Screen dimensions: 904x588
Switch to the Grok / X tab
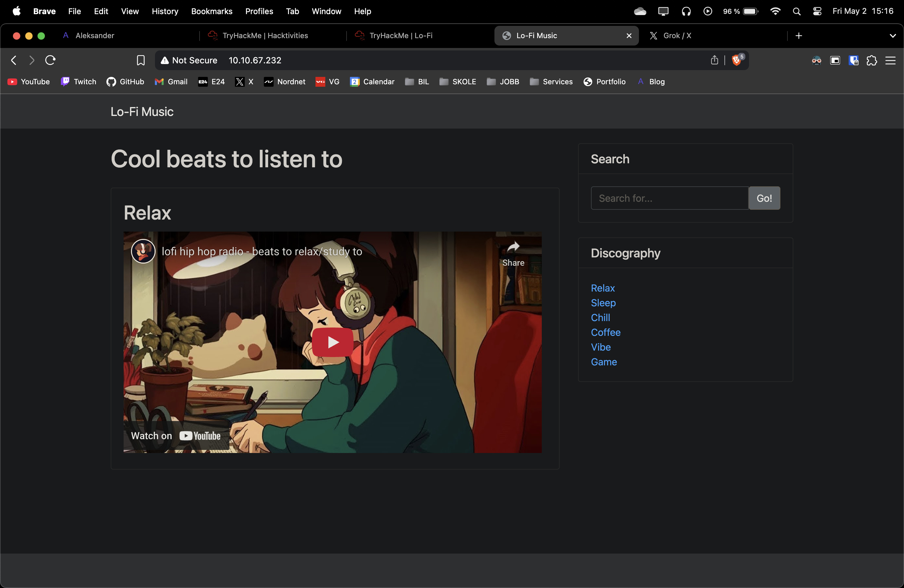point(714,35)
